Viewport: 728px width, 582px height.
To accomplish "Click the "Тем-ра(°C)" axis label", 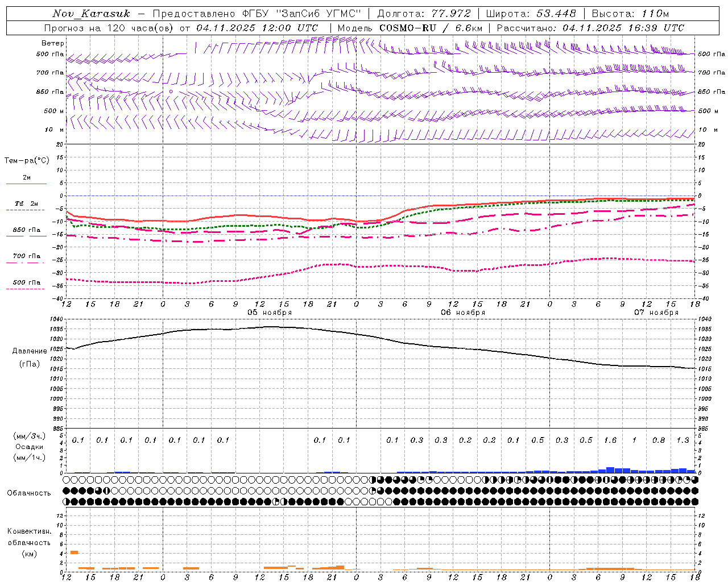I will [x=27, y=161].
